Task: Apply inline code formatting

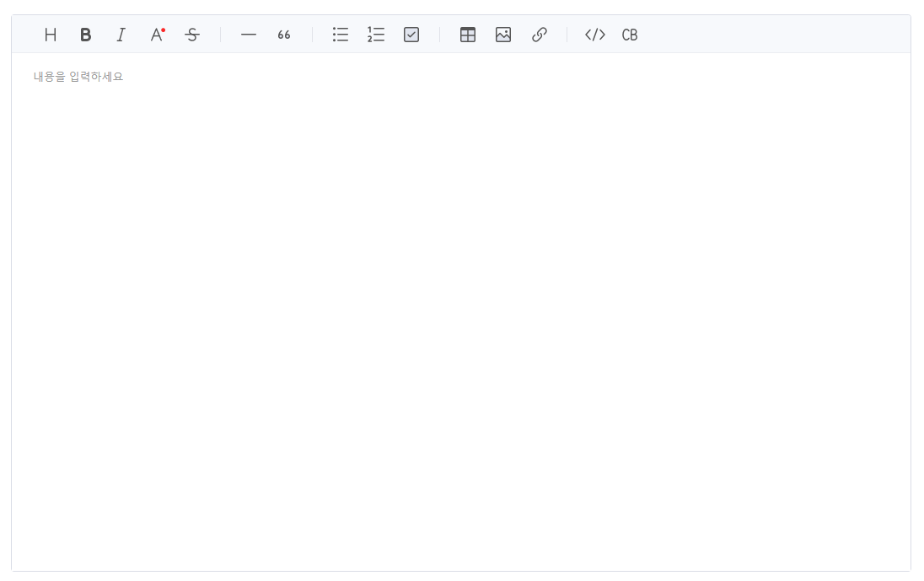Action: click(x=595, y=35)
